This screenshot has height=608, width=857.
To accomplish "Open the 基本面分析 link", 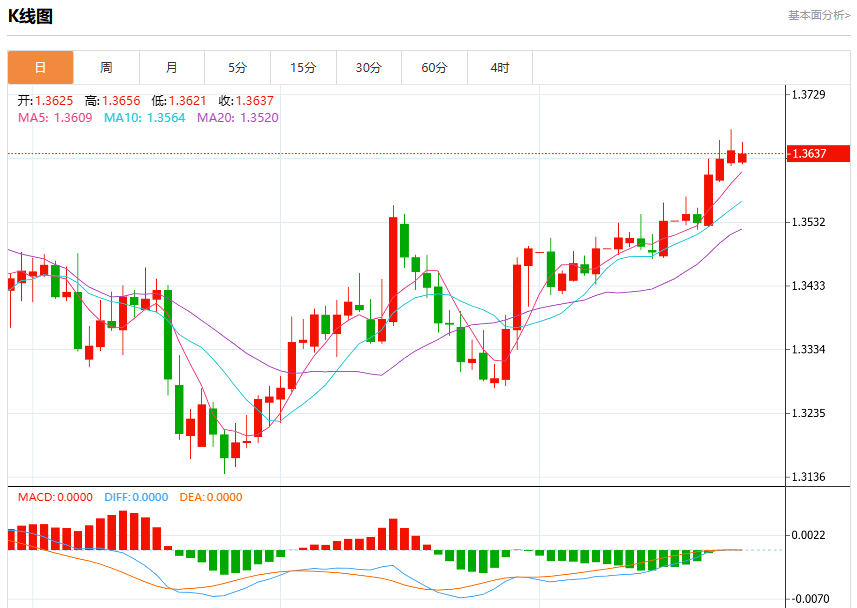I will (819, 15).
